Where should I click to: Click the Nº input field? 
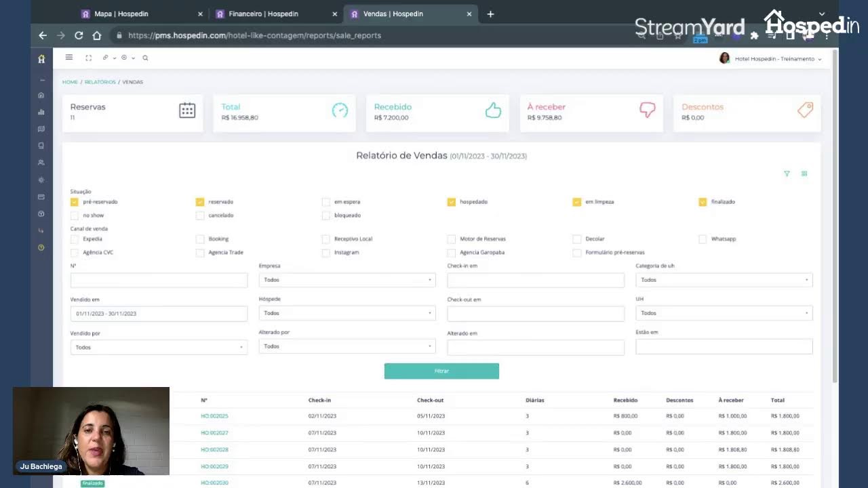pos(159,280)
